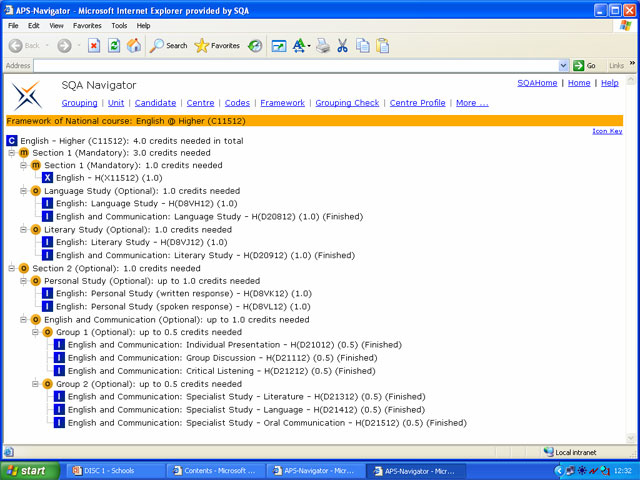
Task: Follow the Grouping link
Action: [x=80, y=103]
